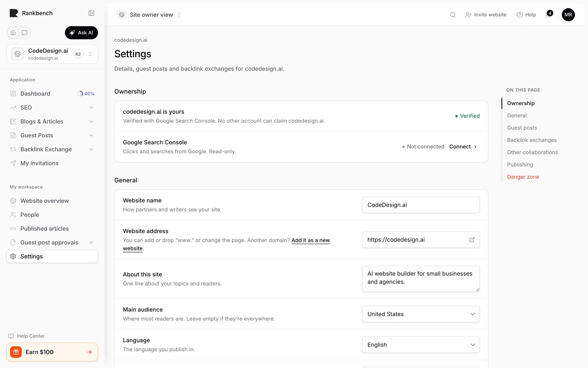
Task: Expand the SEO menu chevron
Action: click(91, 108)
